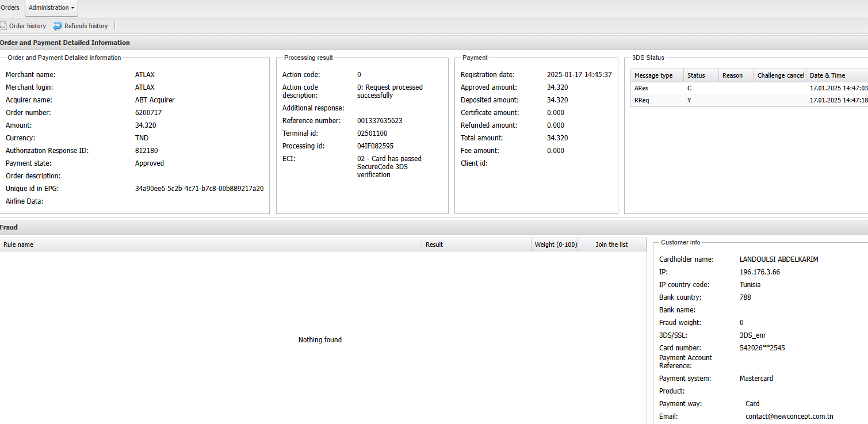Screen dimensions: 868x424
Task: Click the Join the list column header
Action: [x=611, y=245]
